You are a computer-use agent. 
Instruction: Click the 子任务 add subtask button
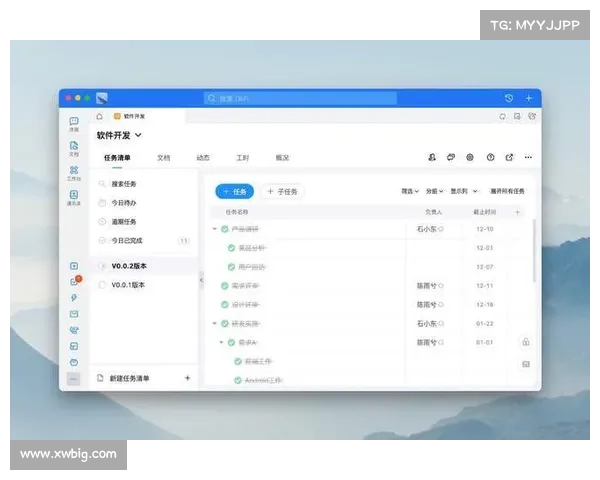tap(283, 191)
